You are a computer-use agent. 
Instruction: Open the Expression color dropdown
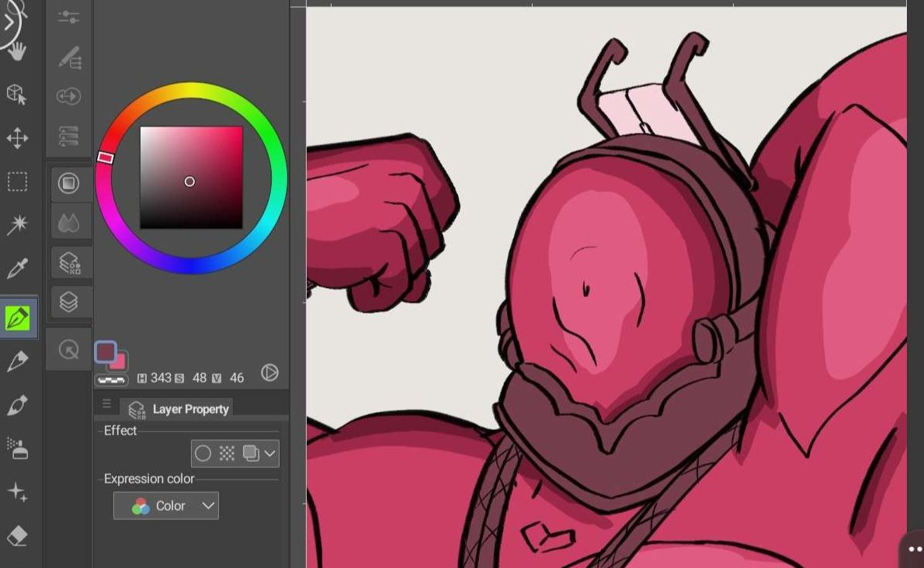[166, 506]
